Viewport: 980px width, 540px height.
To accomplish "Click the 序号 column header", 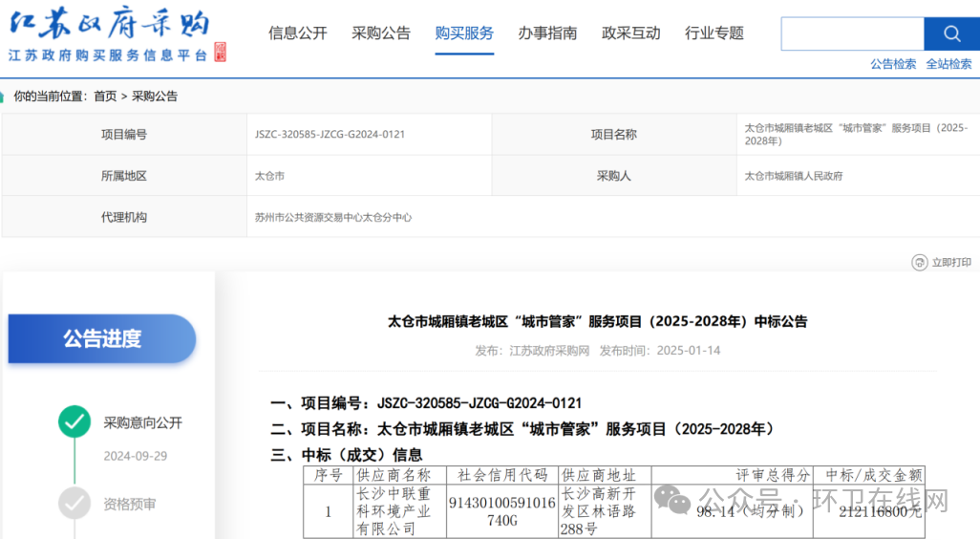I will coord(329,476).
